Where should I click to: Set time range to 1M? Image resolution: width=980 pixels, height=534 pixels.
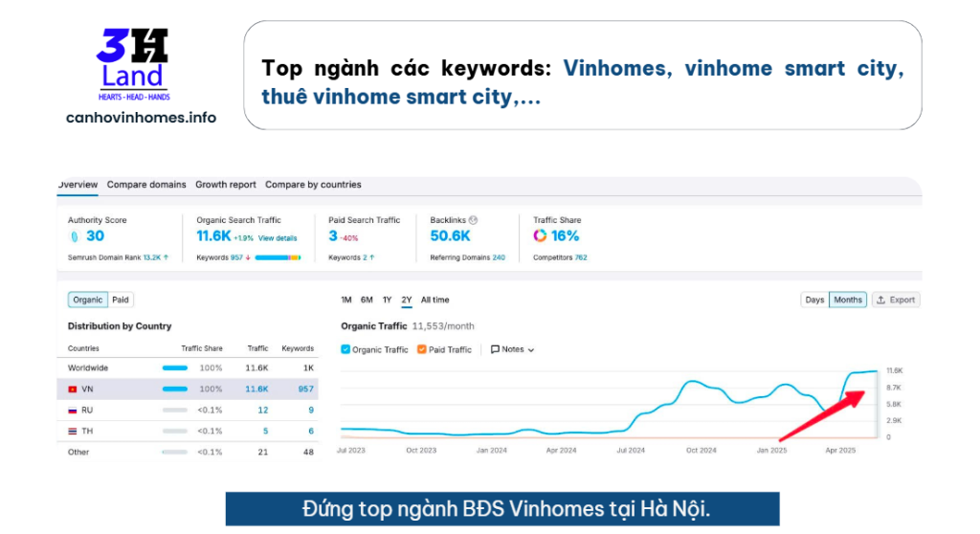coord(346,300)
